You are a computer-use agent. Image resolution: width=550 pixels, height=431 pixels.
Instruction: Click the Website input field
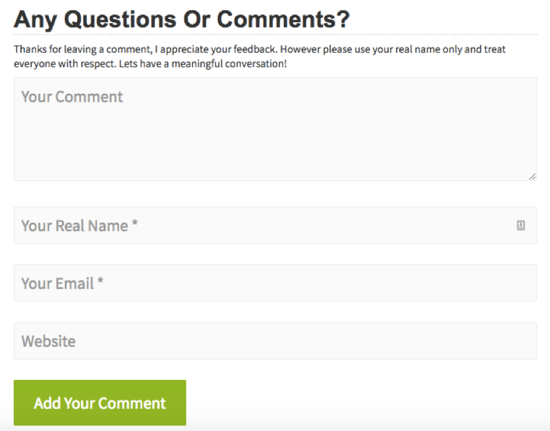[275, 341]
